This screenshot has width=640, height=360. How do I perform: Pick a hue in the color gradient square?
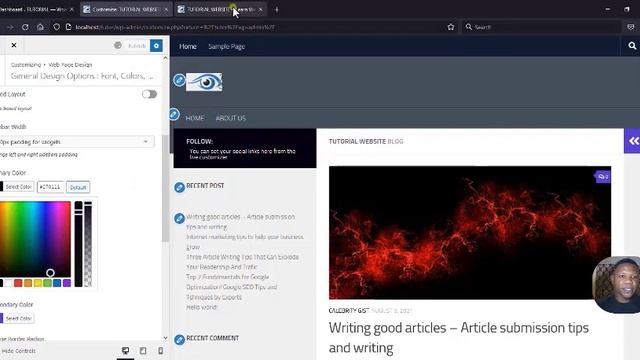click(x=35, y=239)
